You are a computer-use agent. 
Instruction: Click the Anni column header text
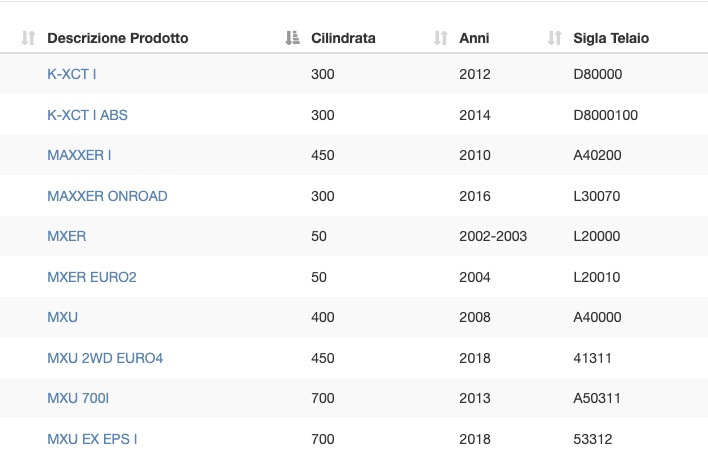[474, 38]
